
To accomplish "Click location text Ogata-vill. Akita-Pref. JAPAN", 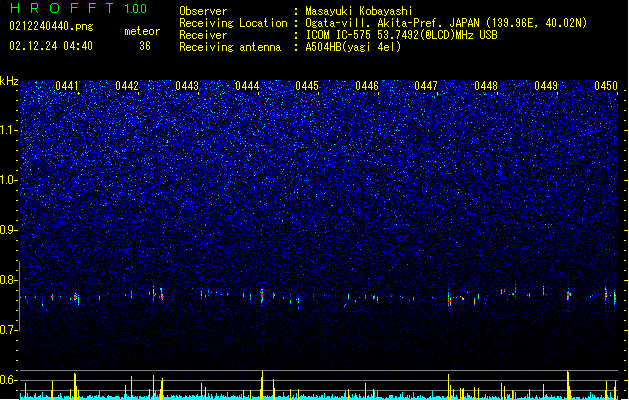I will coord(393,23).
